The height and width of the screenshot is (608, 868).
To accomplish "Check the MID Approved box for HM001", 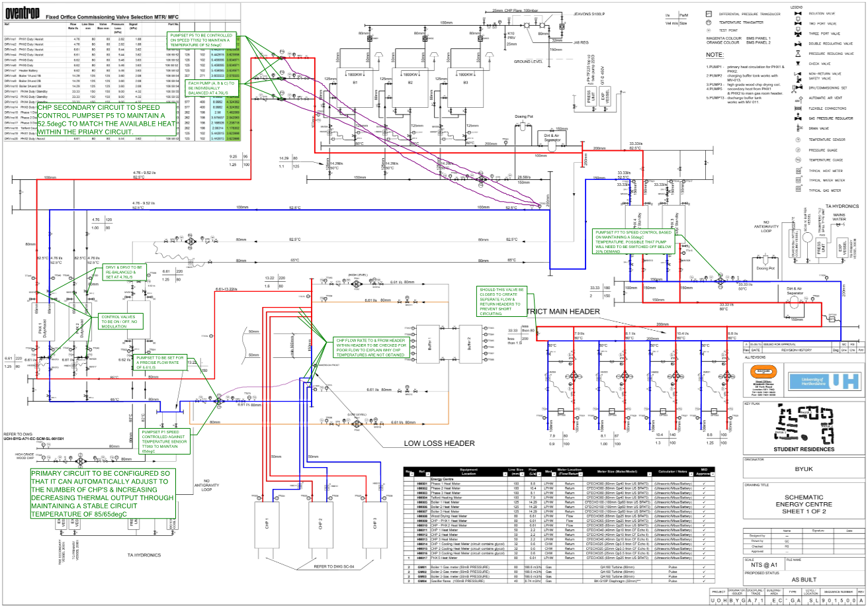I will click(704, 484).
